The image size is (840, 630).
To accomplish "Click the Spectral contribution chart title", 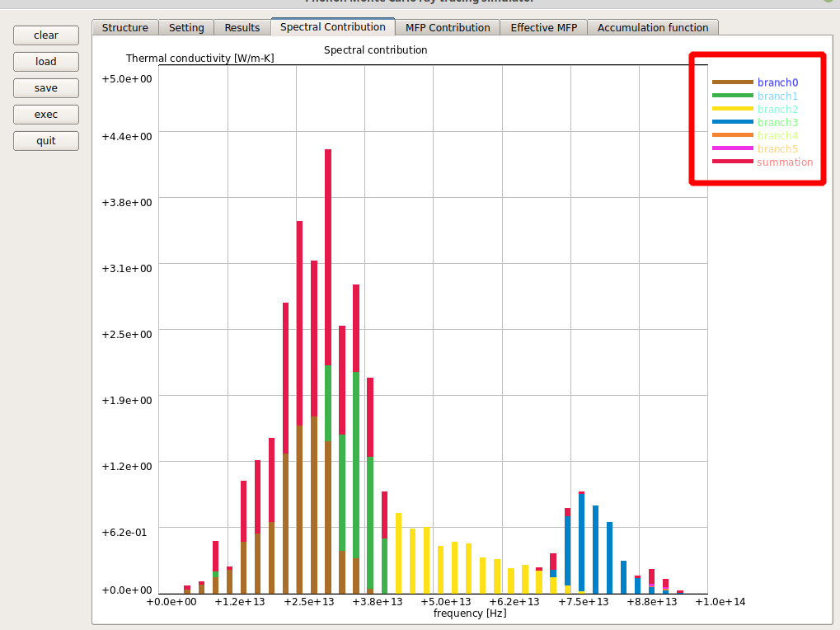I will [376, 49].
